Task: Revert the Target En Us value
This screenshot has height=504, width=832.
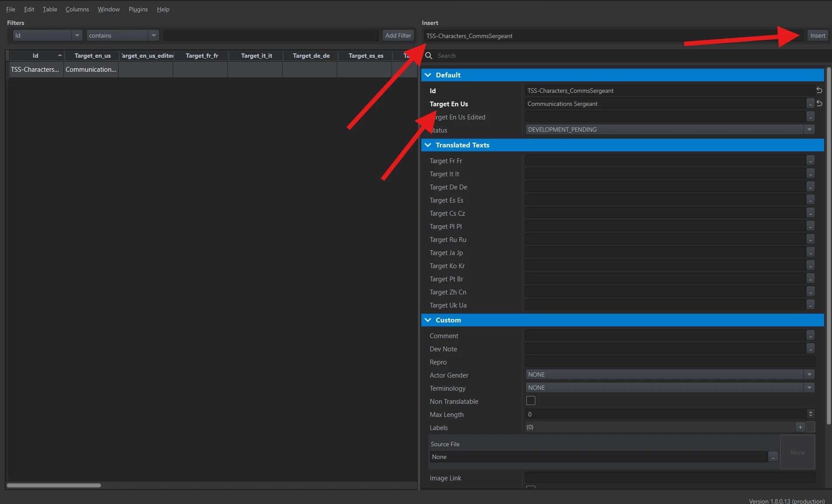Action: click(819, 104)
